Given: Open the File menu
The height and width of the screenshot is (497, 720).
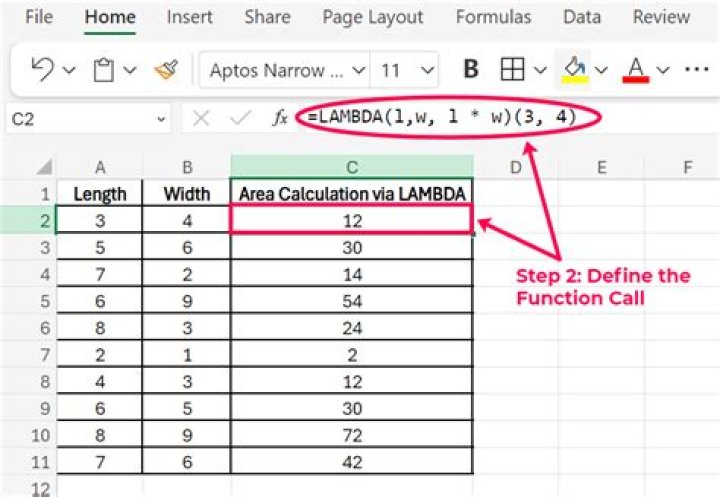Looking at the screenshot, I should (38, 17).
